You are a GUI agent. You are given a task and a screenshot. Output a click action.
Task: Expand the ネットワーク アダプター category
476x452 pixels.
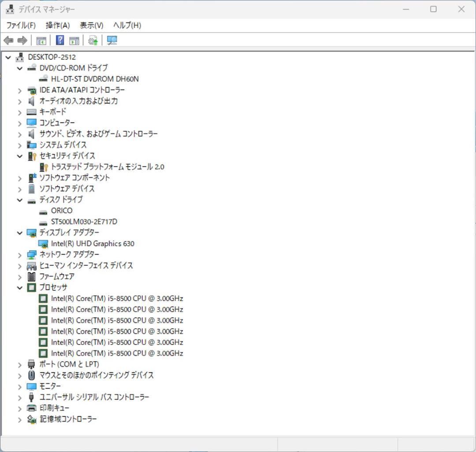[x=19, y=255]
